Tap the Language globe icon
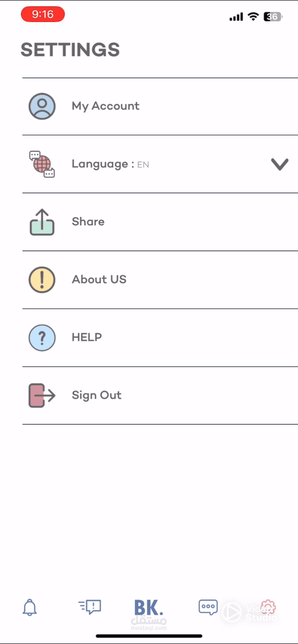Screen dimensions: 298x644 click(42, 164)
